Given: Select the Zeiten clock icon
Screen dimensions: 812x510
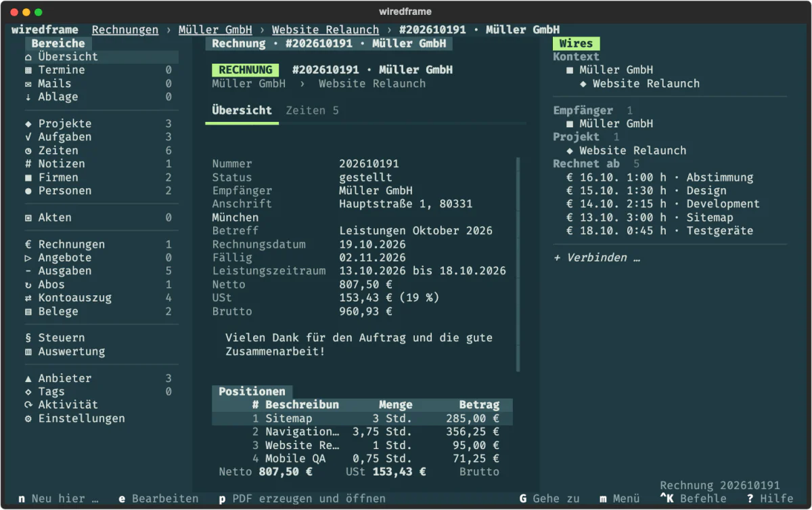Looking at the screenshot, I should pos(28,151).
